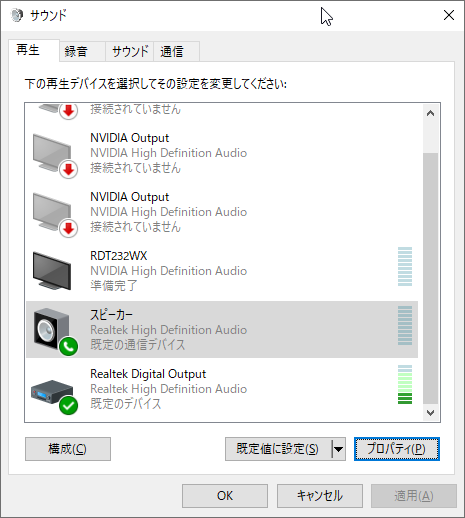Open the サウンド tab
465x518 pixels.
pos(130,51)
